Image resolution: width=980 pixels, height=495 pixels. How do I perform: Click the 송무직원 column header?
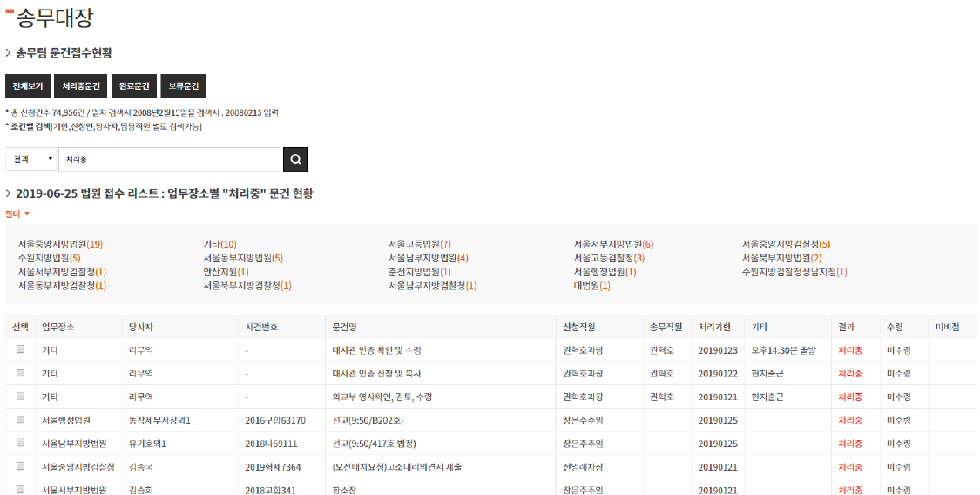(x=666, y=327)
